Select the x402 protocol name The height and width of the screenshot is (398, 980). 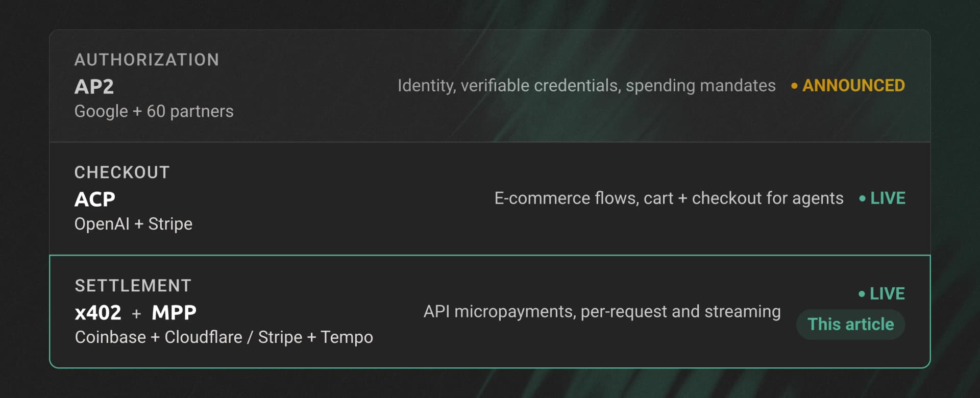tap(98, 312)
